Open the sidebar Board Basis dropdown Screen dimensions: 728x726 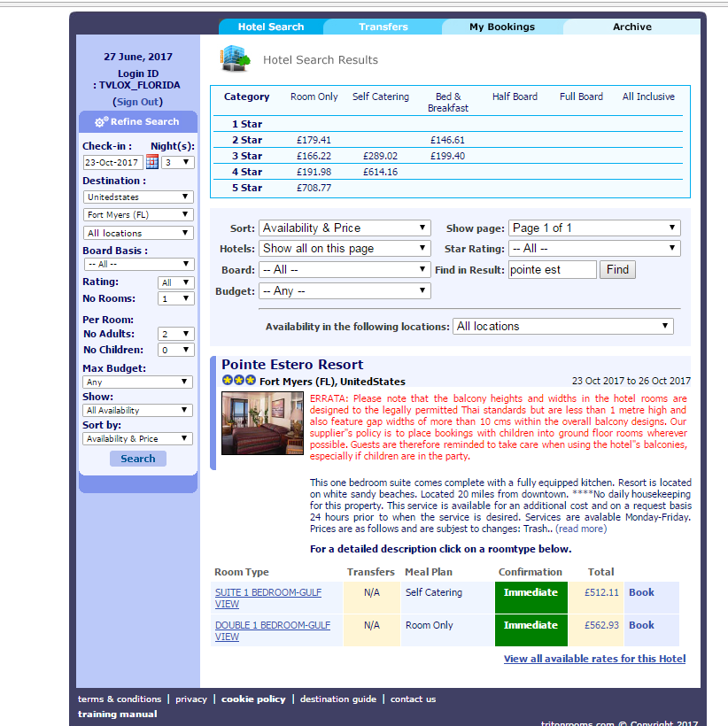tap(139, 264)
